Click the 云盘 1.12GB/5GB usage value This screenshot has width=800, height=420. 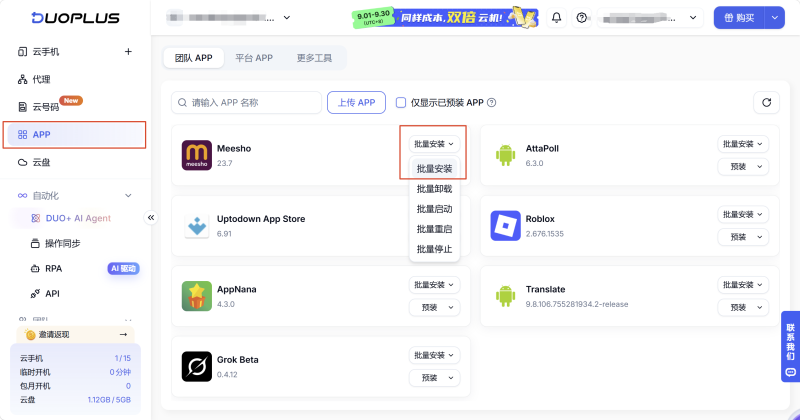tap(109, 400)
